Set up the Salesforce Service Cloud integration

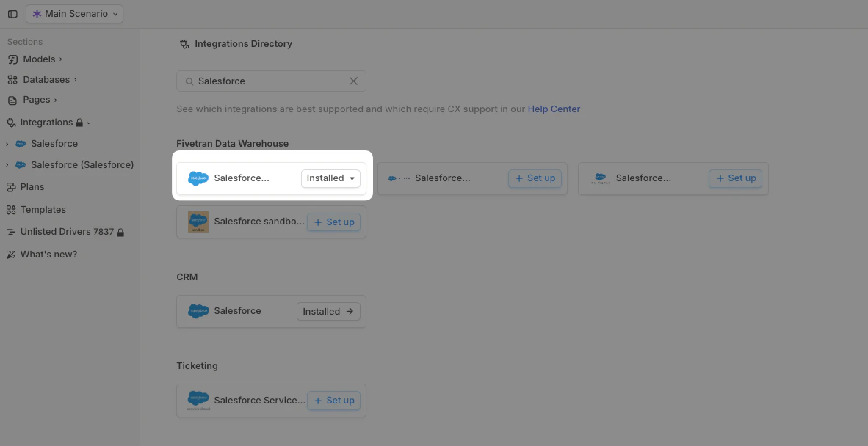click(x=334, y=401)
